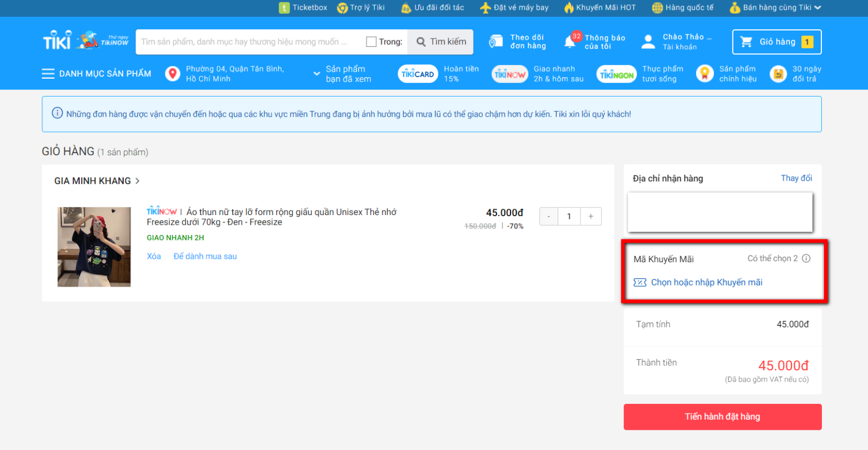
Task: Click the Chọn hoặc nhập Khuyến mãi link
Action: pos(706,282)
